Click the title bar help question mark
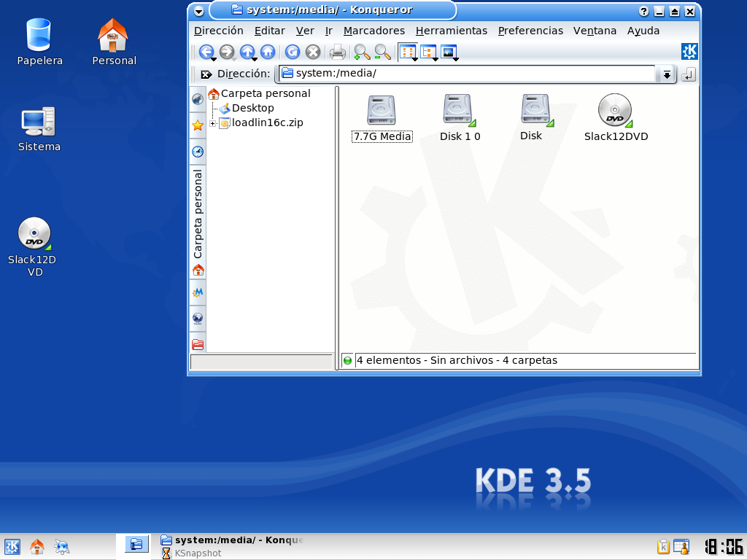 pos(643,12)
